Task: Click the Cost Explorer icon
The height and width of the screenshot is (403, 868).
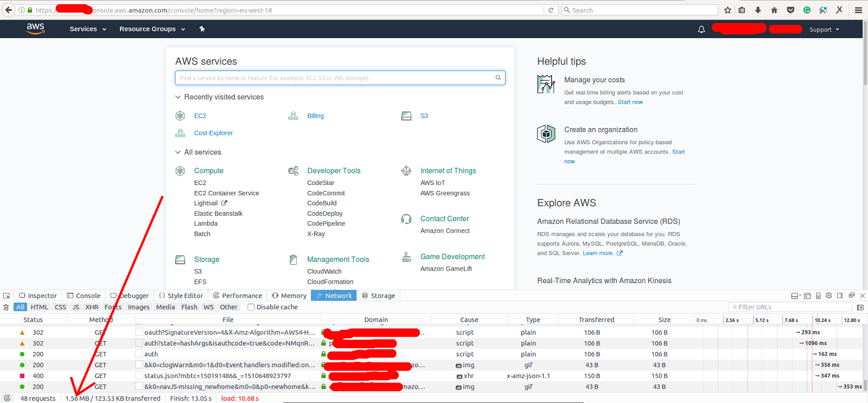Action: point(180,133)
